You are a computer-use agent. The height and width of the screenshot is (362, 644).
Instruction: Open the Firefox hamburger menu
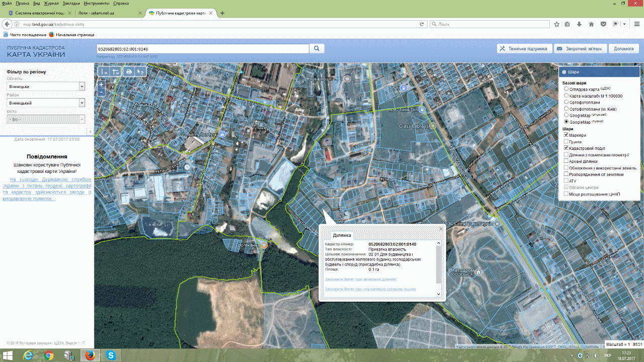coord(636,24)
